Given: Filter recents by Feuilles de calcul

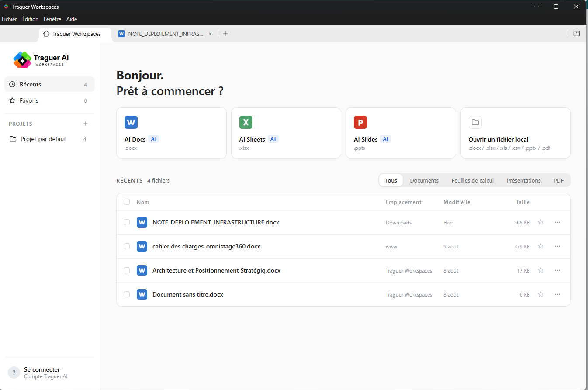Looking at the screenshot, I should coord(473,180).
